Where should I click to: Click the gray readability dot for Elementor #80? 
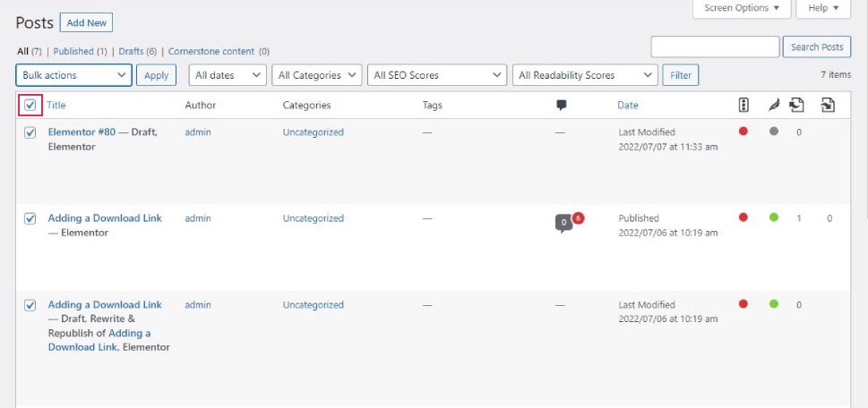click(x=774, y=132)
